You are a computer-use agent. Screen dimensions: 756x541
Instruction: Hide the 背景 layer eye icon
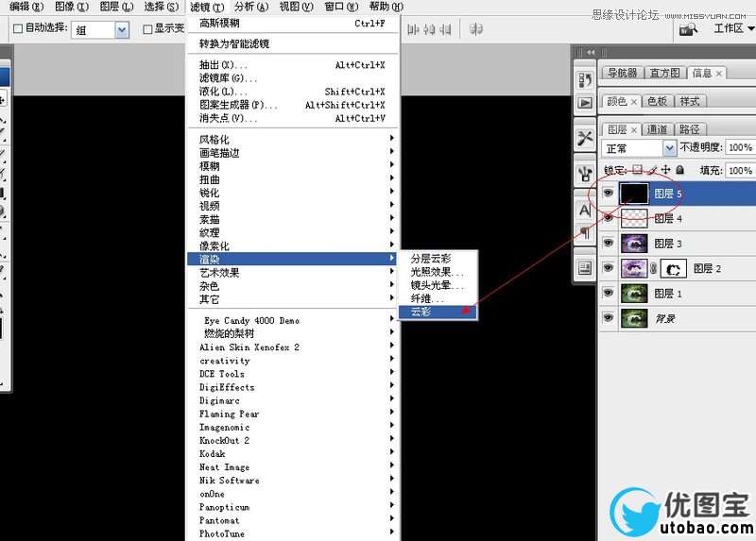pos(609,319)
